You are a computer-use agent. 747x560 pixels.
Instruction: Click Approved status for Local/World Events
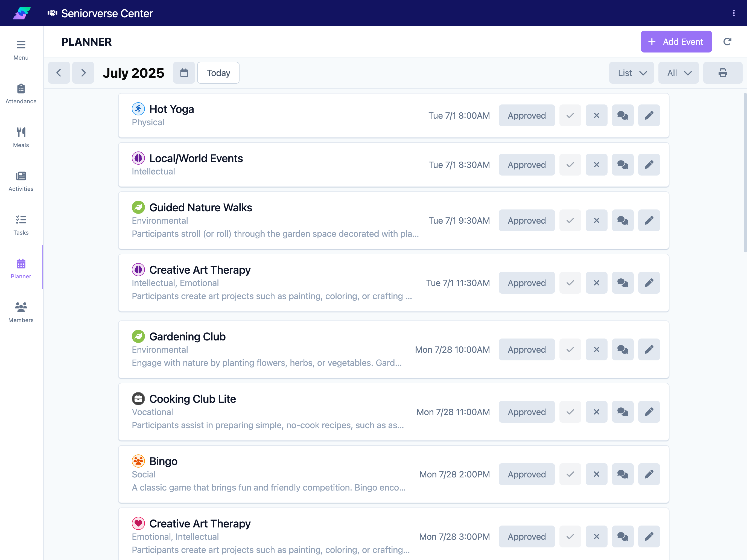(526, 165)
